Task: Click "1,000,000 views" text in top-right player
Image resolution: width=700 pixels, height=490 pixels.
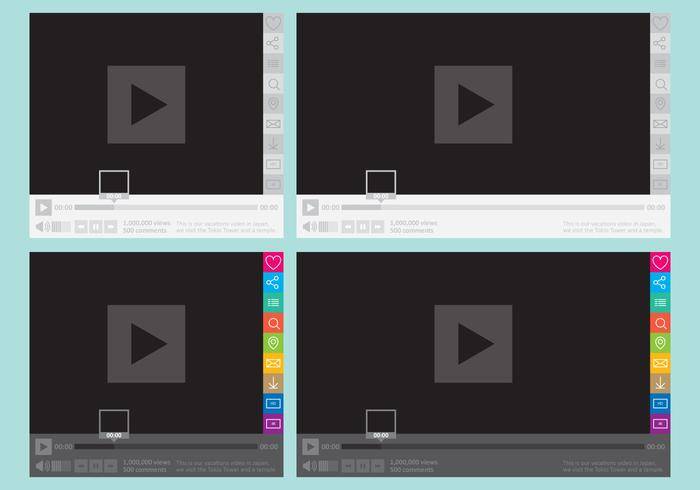Action: click(413, 223)
